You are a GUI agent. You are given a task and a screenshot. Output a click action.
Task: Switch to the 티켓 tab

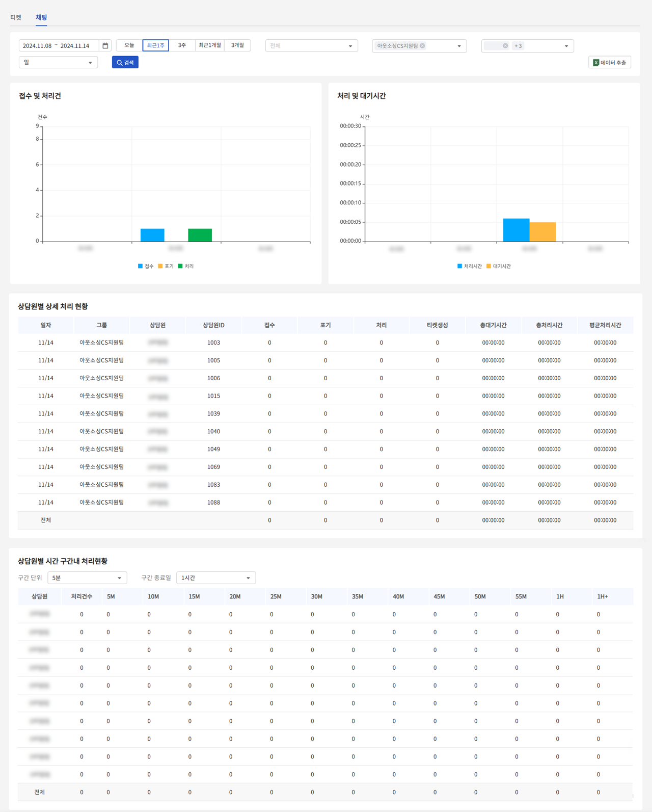pos(16,17)
